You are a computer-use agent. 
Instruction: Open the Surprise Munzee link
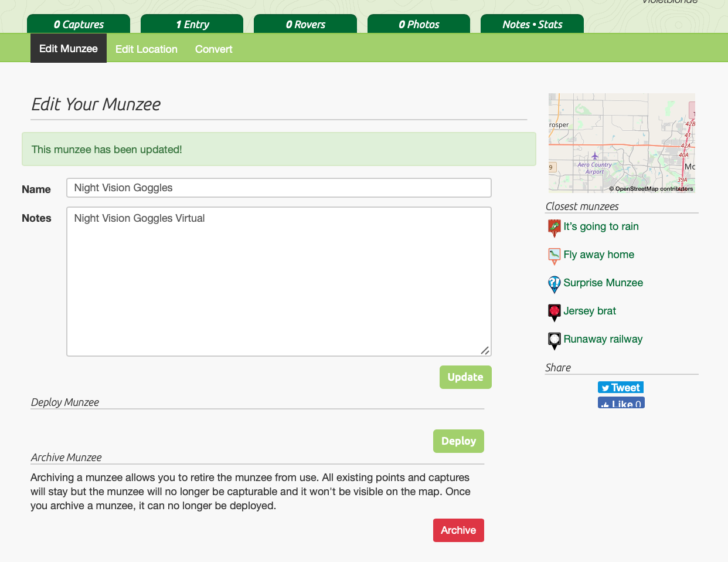pos(603,283)
